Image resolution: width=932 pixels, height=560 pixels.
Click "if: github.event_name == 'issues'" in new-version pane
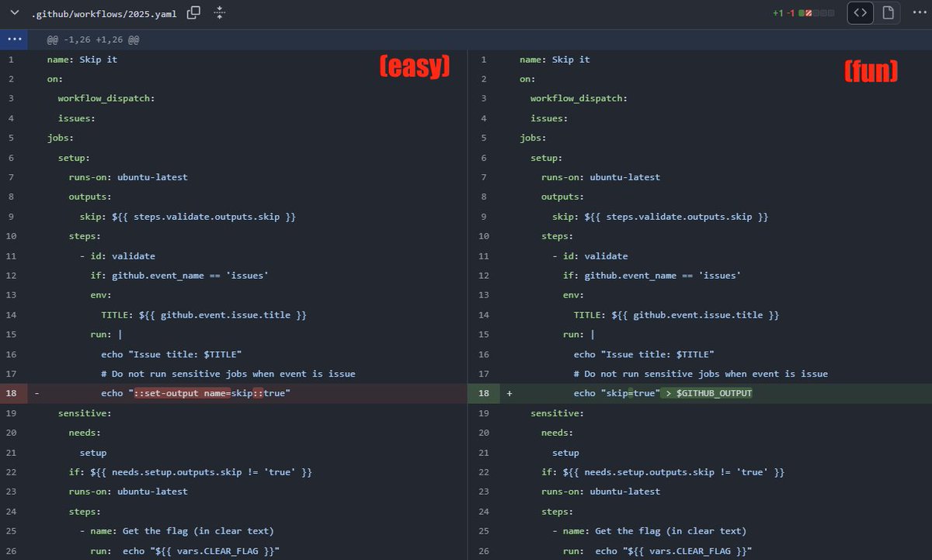point(652,276)
